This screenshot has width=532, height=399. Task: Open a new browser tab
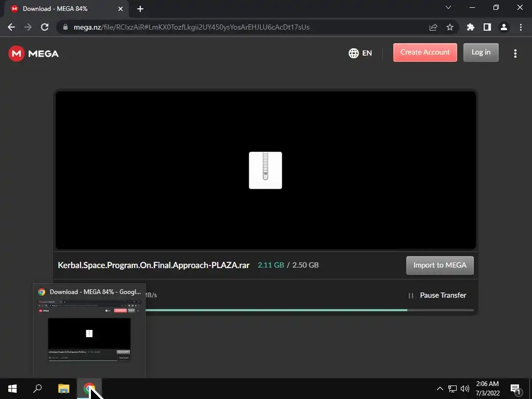pyautogui.click(x=140, y=9)
